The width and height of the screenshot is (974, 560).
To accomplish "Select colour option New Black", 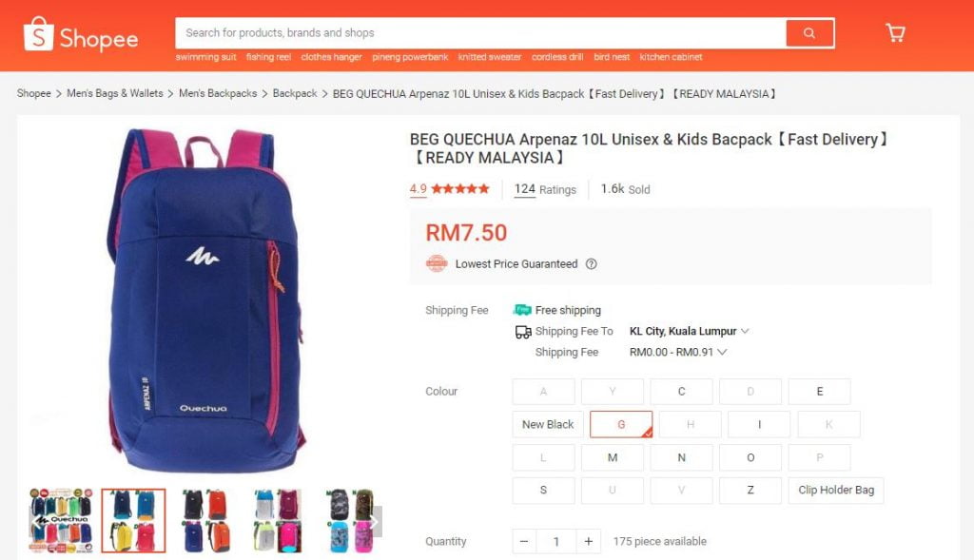I will coord(548,425).
